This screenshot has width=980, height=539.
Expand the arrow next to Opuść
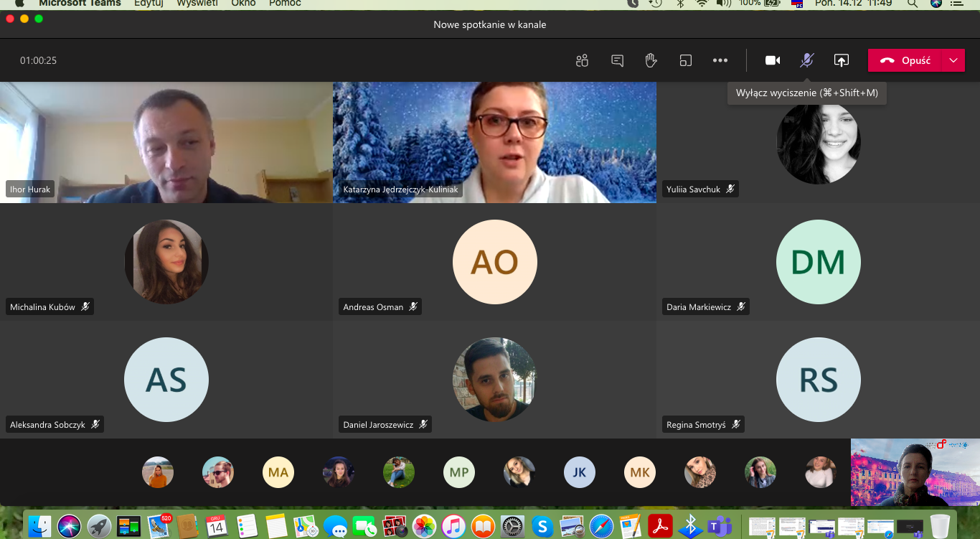pyautogui.click(x=953, y=60)
